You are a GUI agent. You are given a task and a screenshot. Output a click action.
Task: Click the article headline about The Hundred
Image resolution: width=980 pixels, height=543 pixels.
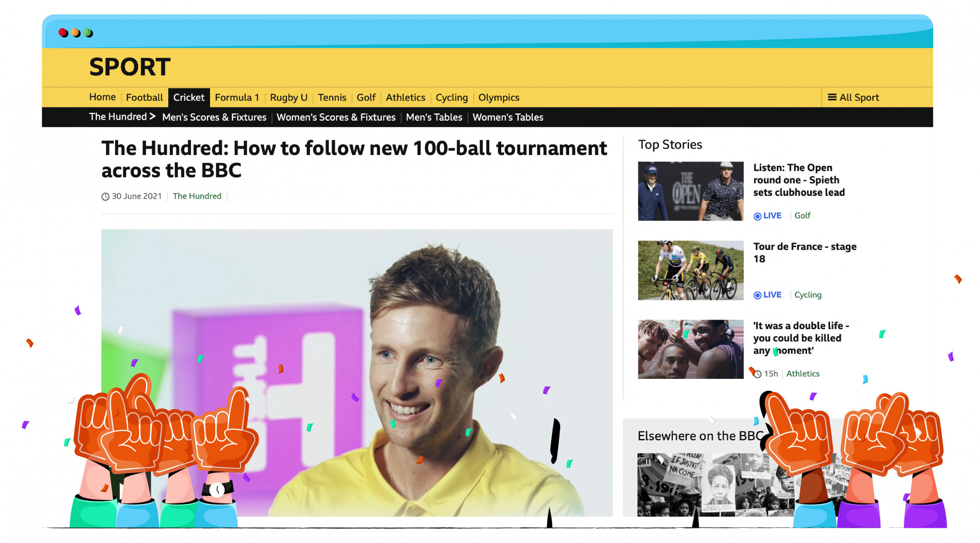coord(354,159)
